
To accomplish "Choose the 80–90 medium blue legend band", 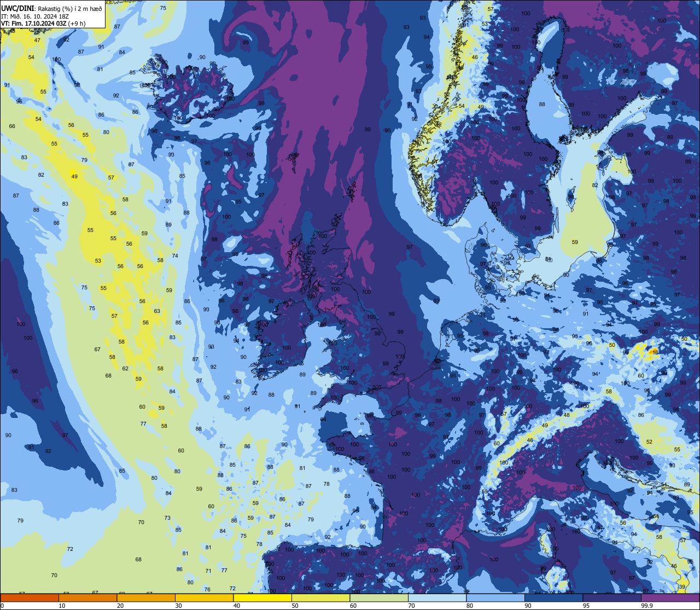I will (495, 597).
